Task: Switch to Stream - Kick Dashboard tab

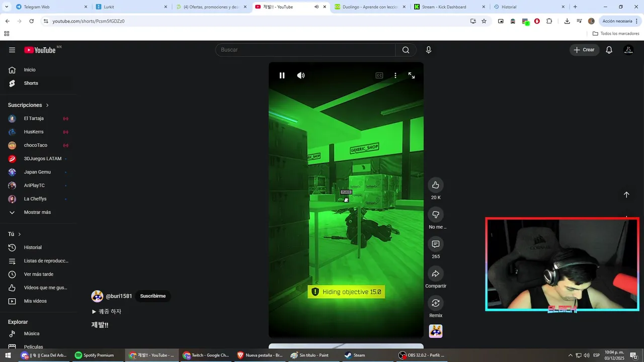Action: click(x=449, y=7)
